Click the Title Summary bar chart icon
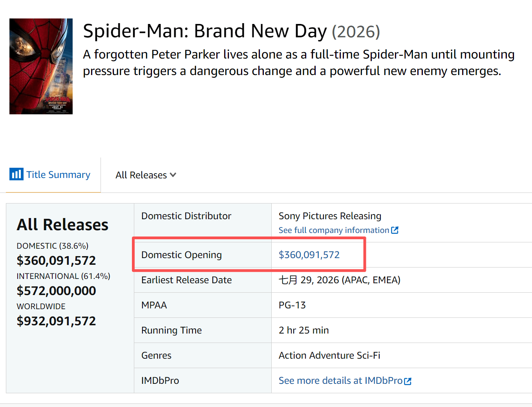Viewport: 532px width, 407px height. (x=16, y=174)
